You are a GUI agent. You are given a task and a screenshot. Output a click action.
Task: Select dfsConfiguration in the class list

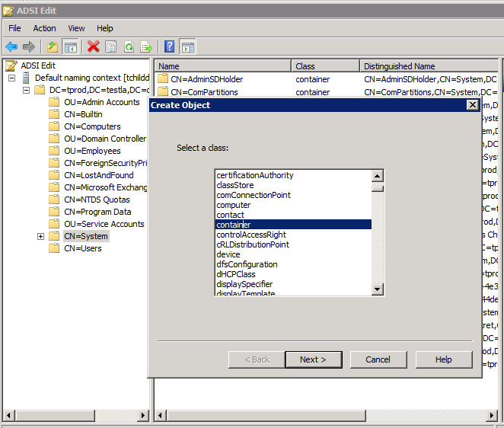[x=293, y=264]
